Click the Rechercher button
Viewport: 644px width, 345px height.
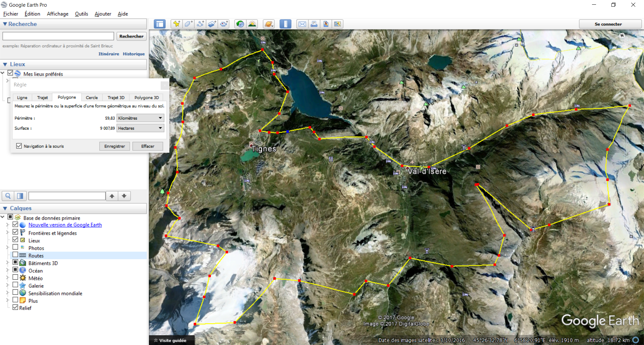click(x=131, y=36)
